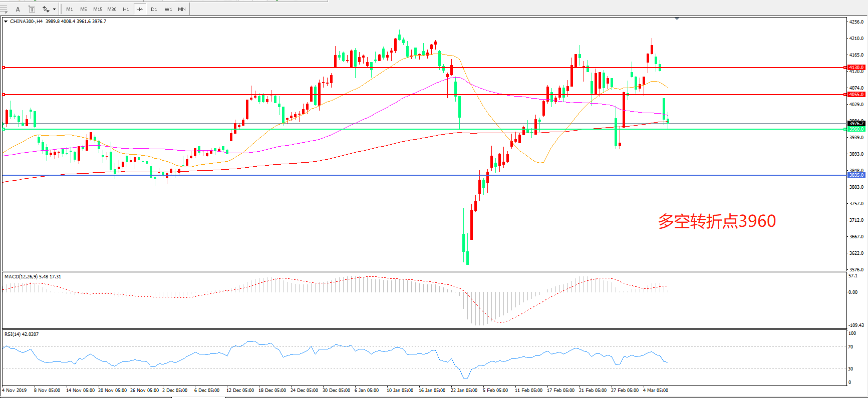This screenshot has height=398, width=868.
Task: Click the Arrows objects tool icon
Action: [x=46, y=9]
